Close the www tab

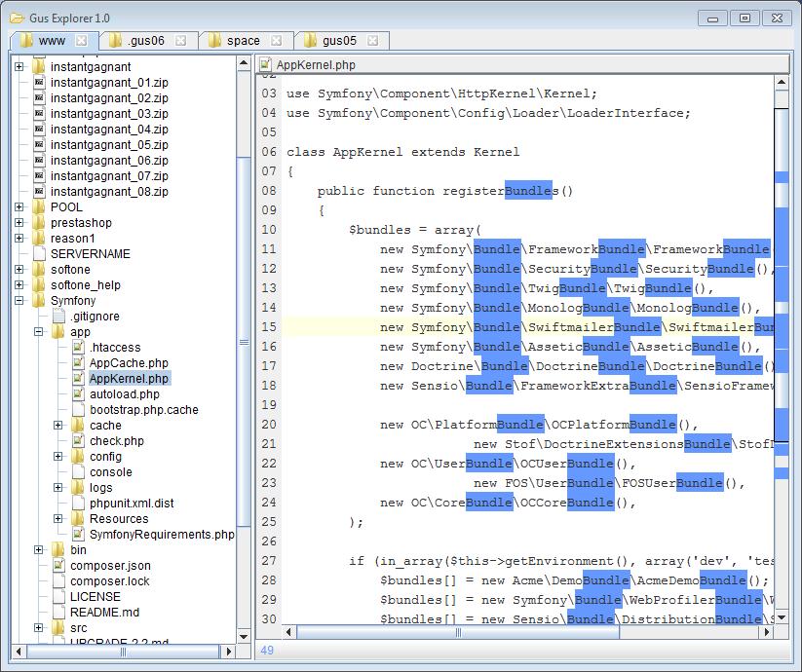(81, 40)
